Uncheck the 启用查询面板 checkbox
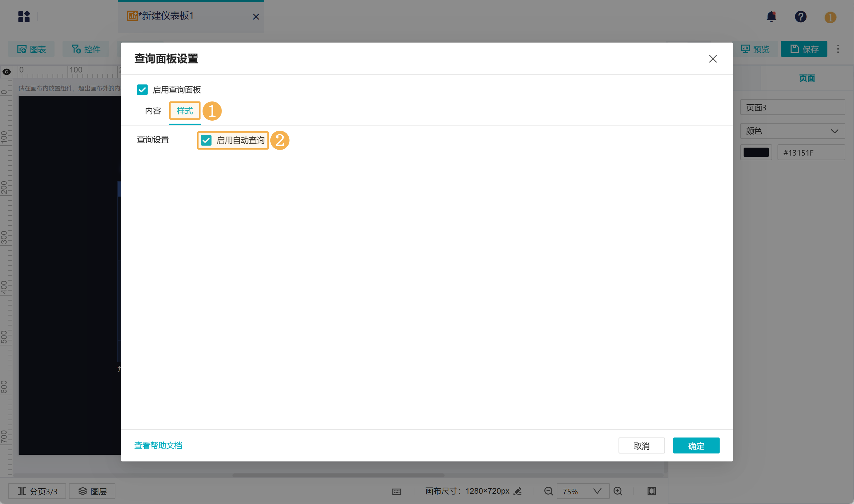 point(142,90)
